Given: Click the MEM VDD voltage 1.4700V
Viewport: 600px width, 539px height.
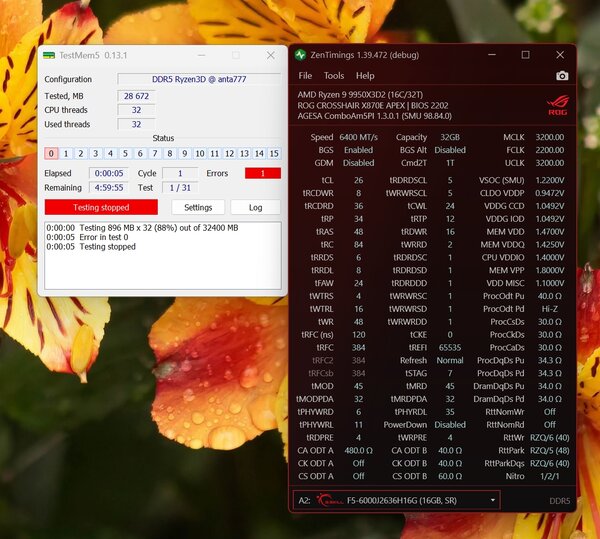Looking at the screenshot, I should click(549, 232).
